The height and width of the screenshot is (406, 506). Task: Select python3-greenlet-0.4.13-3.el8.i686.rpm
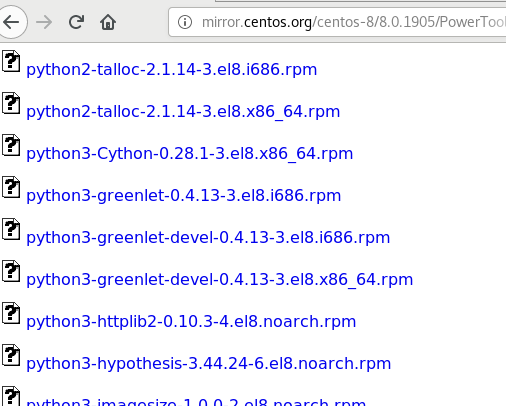(x=184, y=196)
